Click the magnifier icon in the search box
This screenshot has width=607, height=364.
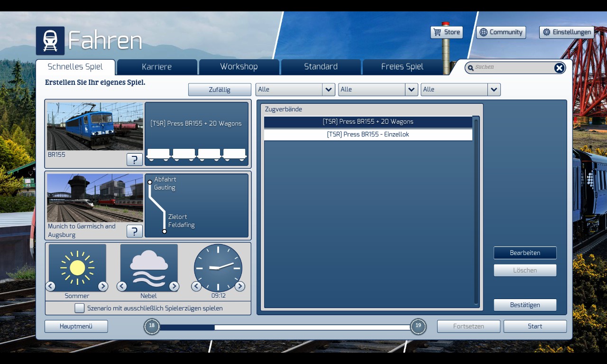pos(470,68)
